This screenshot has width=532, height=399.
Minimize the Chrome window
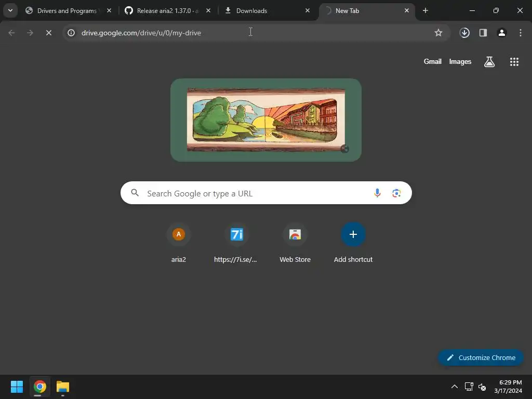pyautogui.click(x=472, y=10)
